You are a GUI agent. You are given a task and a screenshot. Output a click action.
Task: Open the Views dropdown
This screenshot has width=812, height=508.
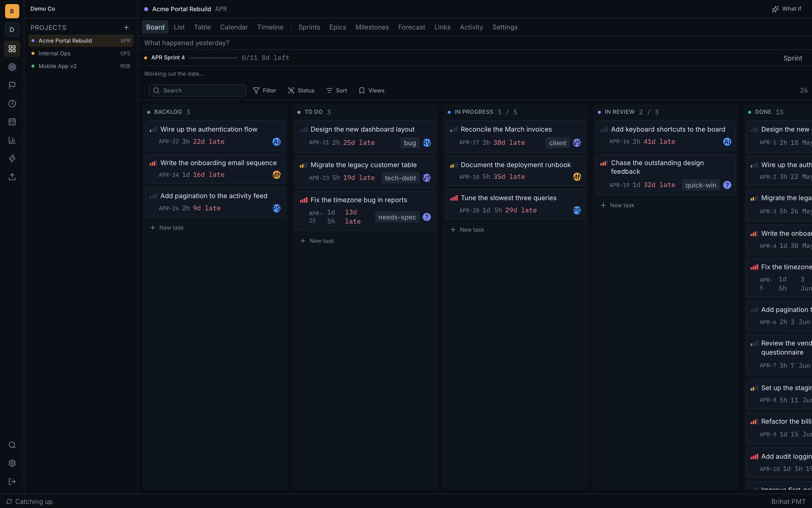click(x=372, y=91)
